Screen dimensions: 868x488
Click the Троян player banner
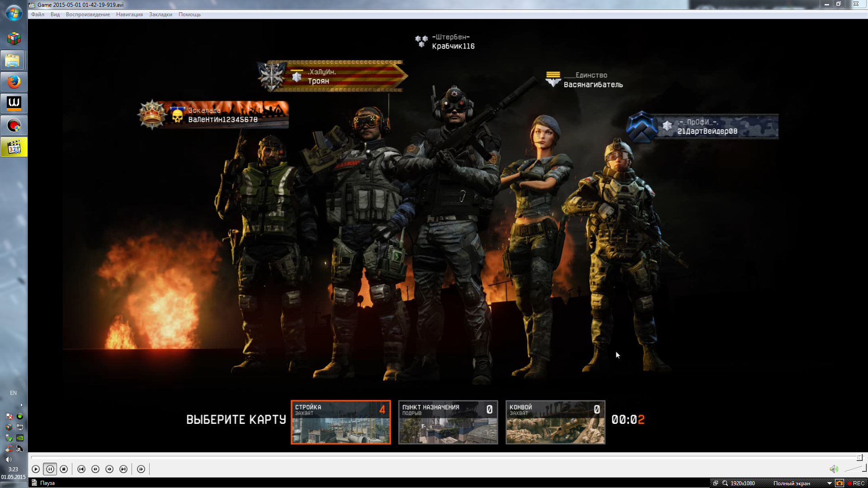coord(332,76)
